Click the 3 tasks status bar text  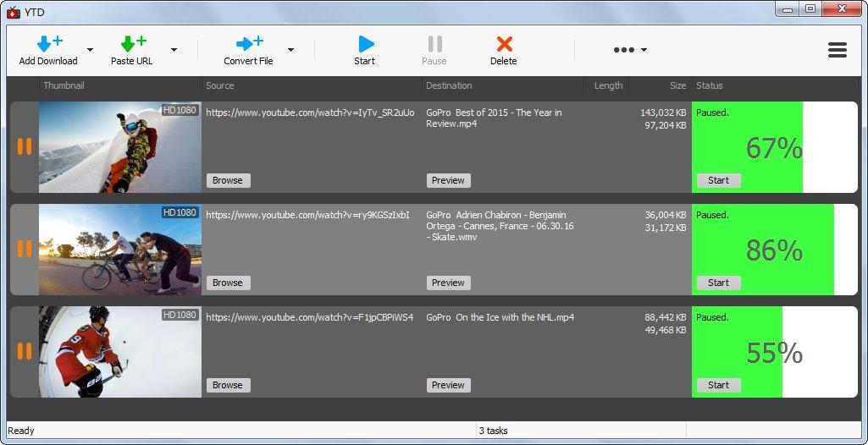pyautogui.click(x=493, y=431)
